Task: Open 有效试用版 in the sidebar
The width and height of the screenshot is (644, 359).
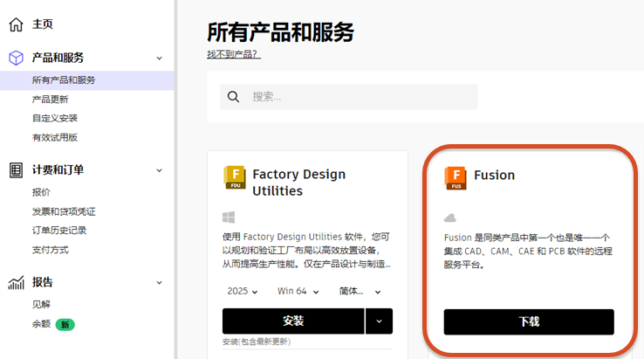Action: click(x=55, y=138)
